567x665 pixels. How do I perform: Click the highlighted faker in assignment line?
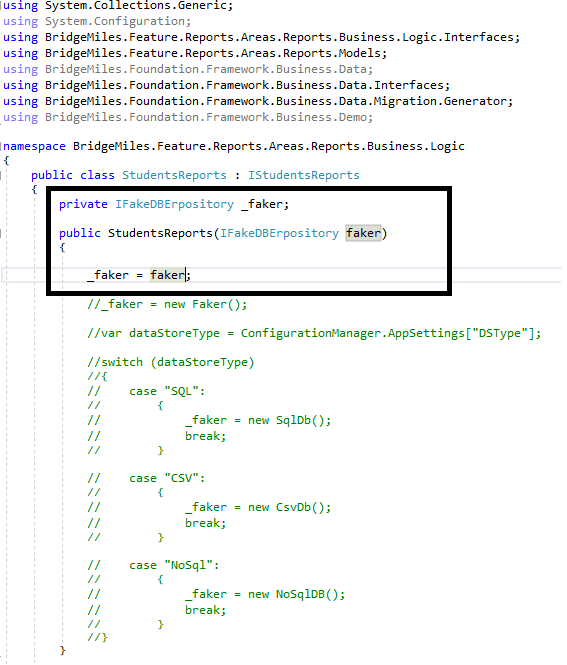coord(168,275)
